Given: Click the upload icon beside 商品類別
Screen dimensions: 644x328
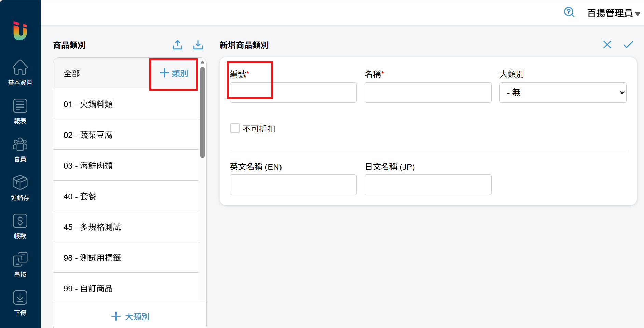Looking at the screenshot, I should click(x=177, y=45).
